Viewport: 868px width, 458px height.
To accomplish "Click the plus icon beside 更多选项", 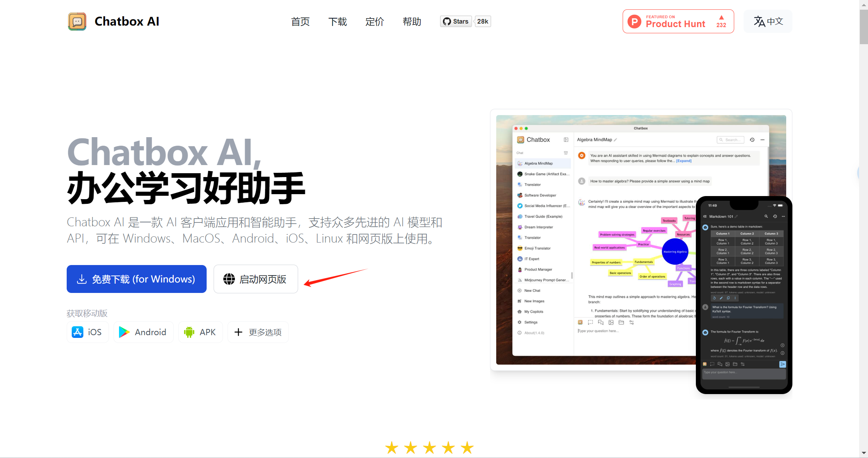I will click(238, 332).
